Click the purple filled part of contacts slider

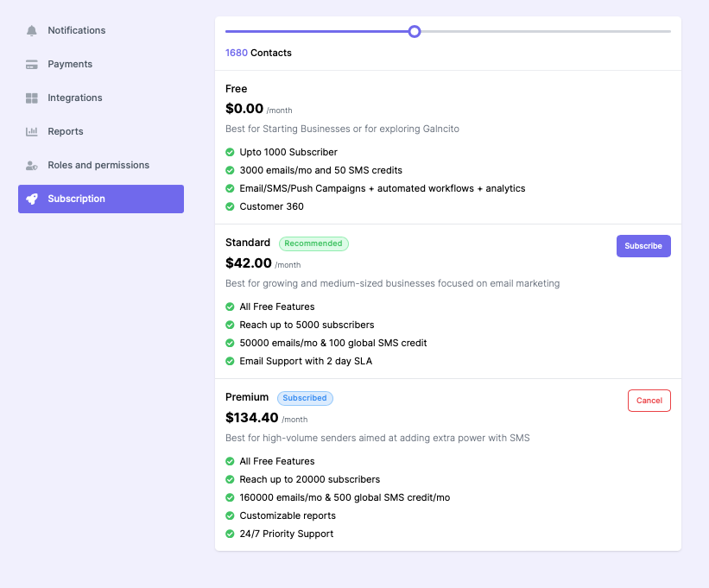317,32
